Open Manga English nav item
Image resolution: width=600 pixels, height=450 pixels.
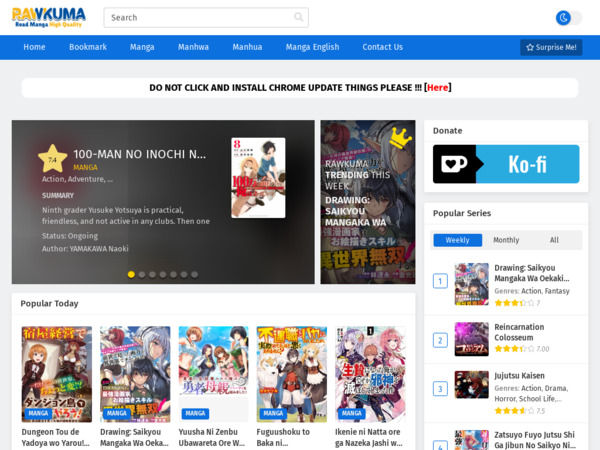(x=312, y=47)
